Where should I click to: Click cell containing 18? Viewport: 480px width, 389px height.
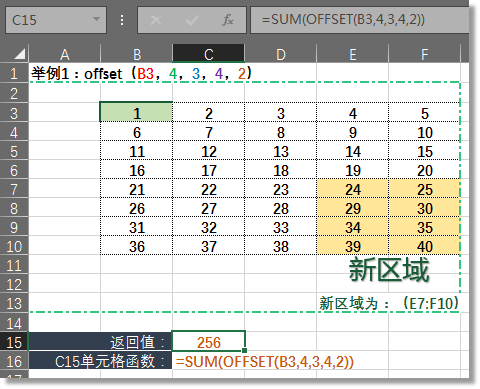click(x=281, y=170)
